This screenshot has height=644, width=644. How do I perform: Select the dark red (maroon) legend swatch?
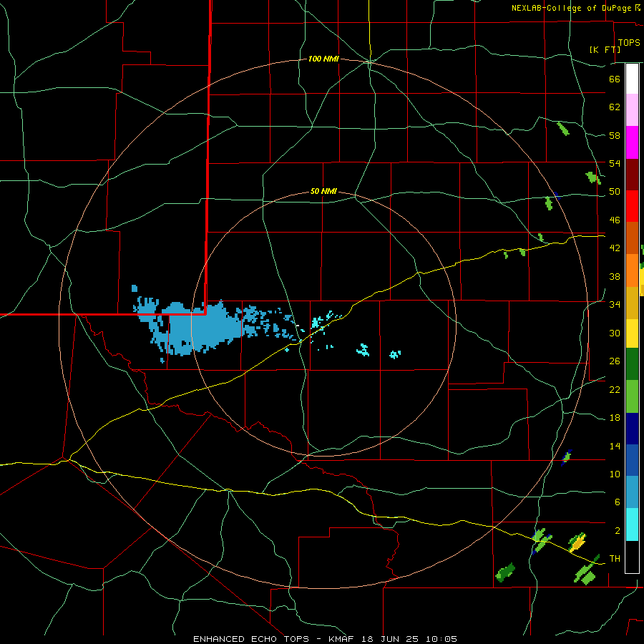coord(632,175)
